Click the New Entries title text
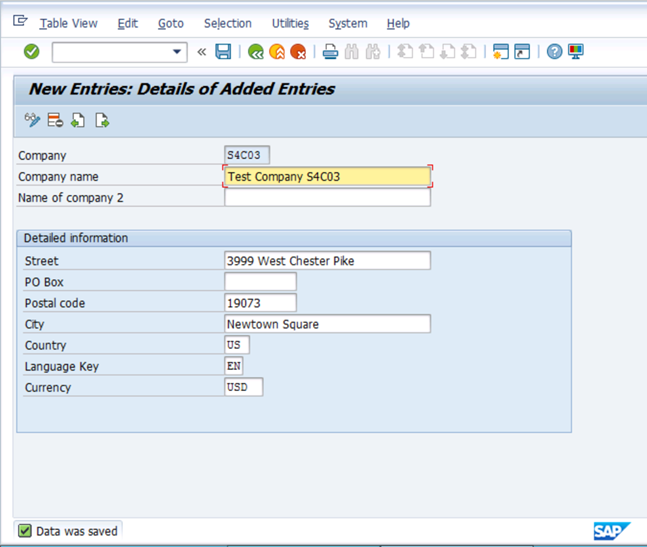 pos(182,89)
